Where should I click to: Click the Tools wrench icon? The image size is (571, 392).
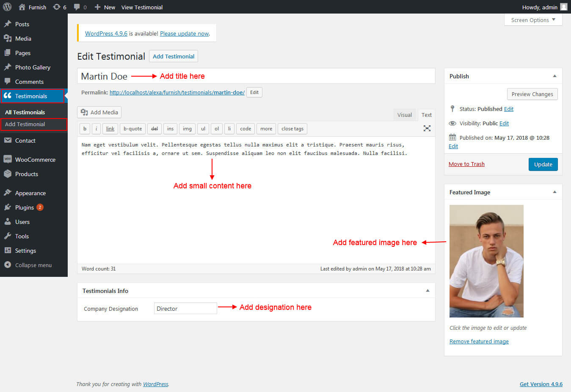8,236
